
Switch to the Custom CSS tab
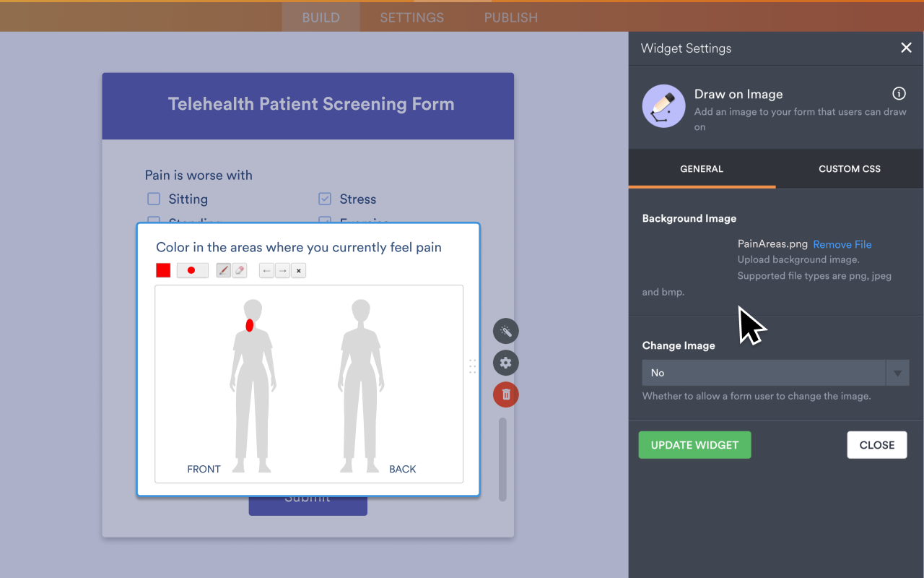(x=849, y=169)
